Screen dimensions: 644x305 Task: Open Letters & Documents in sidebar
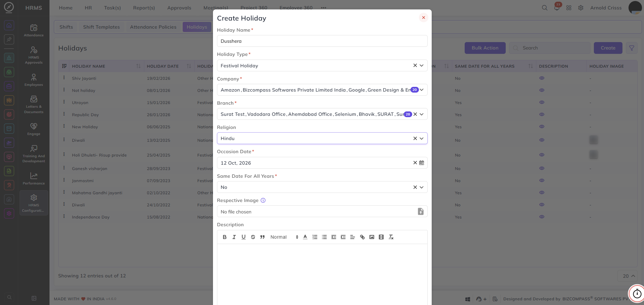34,105
